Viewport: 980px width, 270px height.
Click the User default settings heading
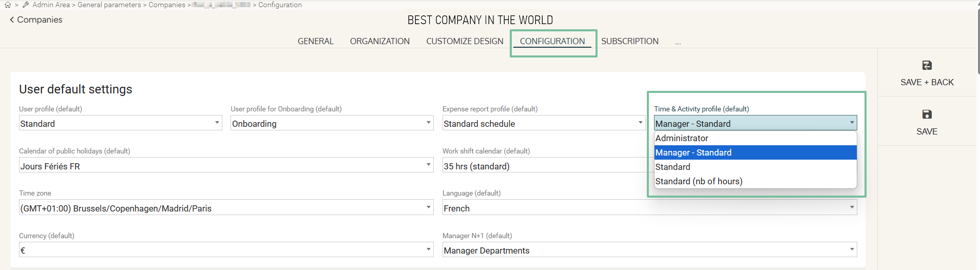coord(75,89)
